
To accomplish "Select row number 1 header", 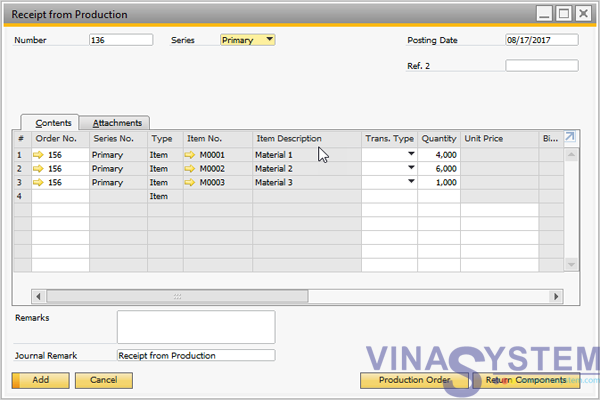I will point(23,155).
